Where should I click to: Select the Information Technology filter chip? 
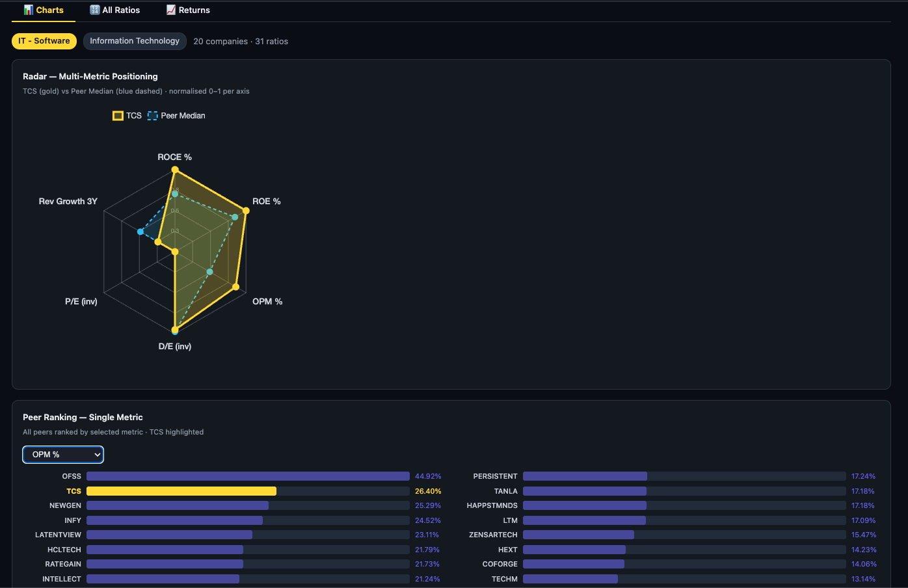tap(135, 41)
